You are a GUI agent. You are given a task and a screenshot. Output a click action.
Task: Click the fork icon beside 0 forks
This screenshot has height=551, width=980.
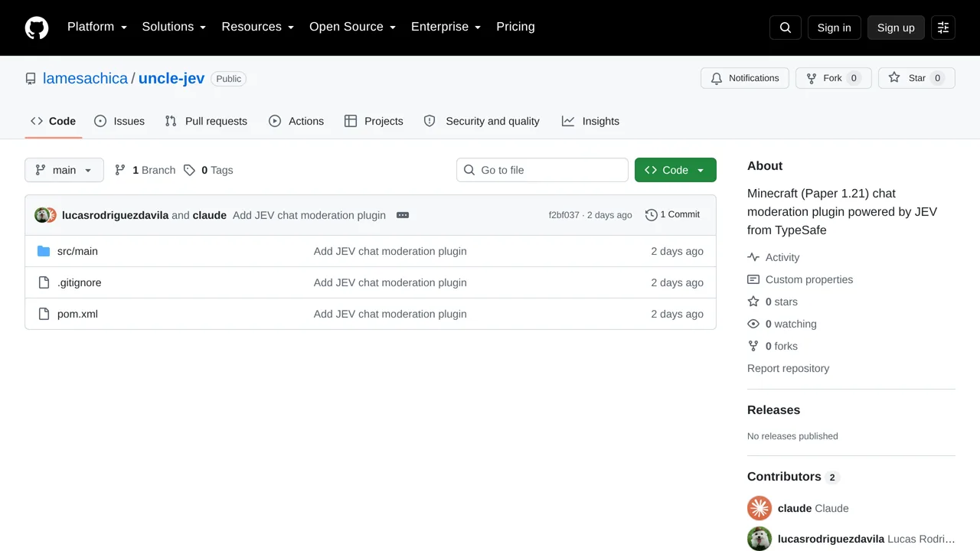[753, 346]
